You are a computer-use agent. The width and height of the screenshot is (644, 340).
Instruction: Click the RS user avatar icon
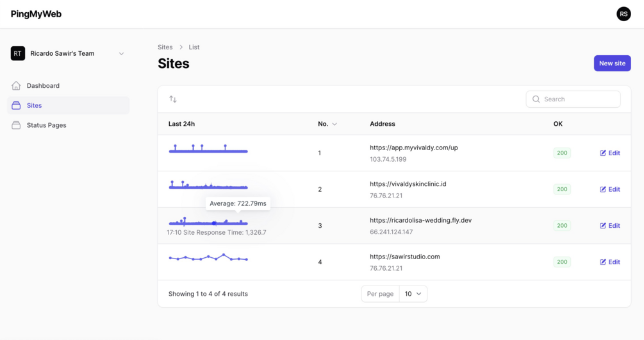click(623, 14)
